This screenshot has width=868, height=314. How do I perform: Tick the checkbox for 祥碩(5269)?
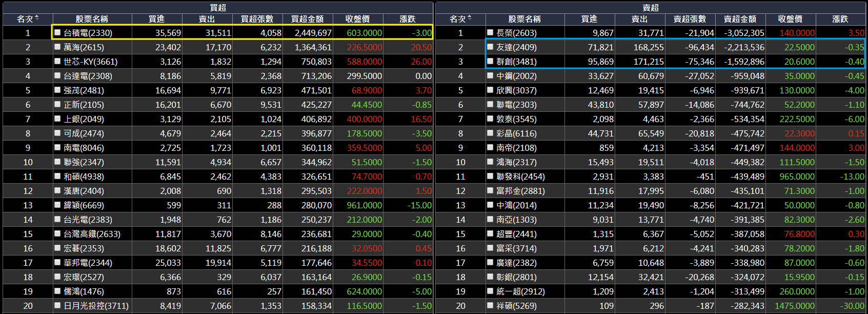coord(490,305)
